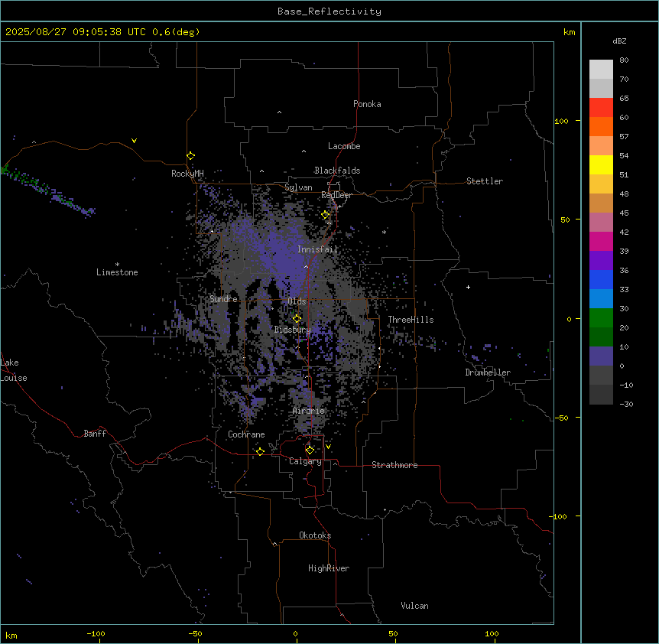The image size is (659, 644).
Task: Click the 80 value on the dBZ scale
Action: click(624, 60)
